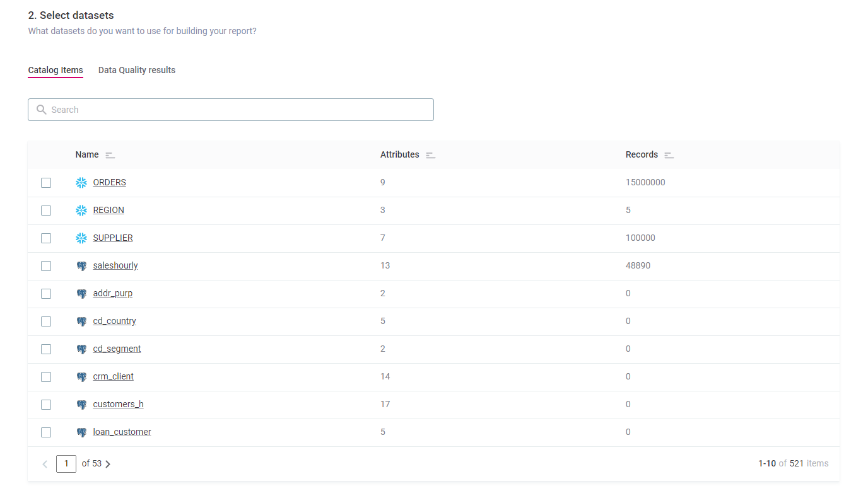Select the saleshourly dataset checkbox

45,265
